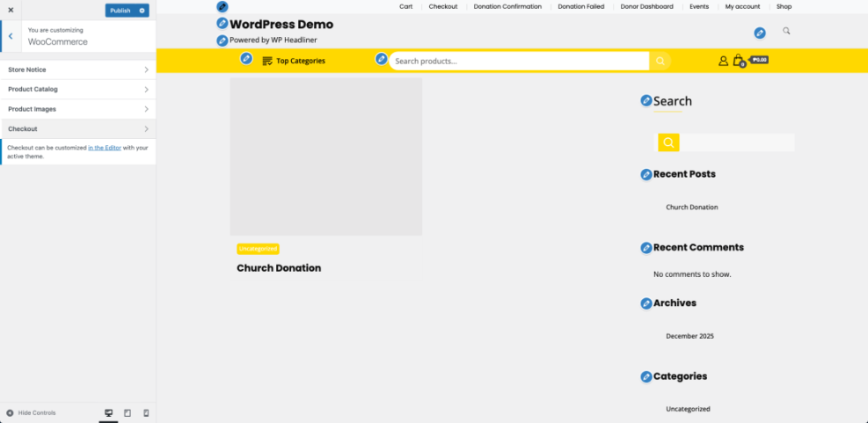The width and height of the screenshot is (868, 423).
Task: Open the Checkout section
Action: click(78, 129)
